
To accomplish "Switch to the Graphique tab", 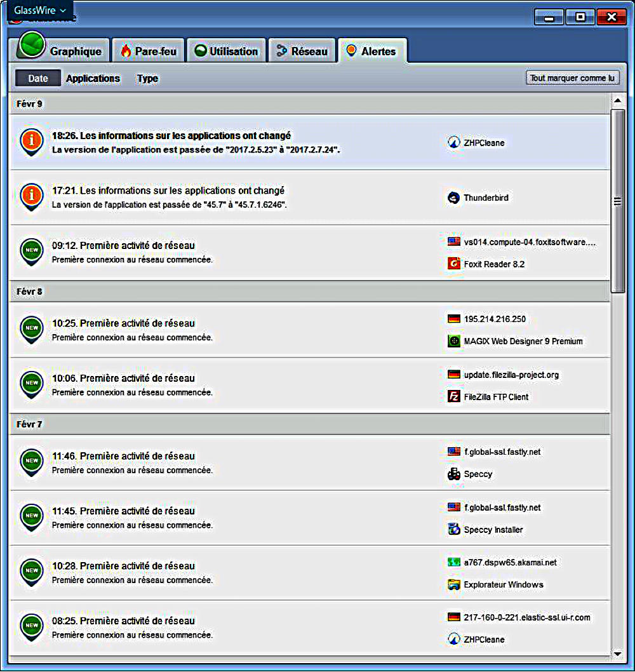I will [x=61, y=51].
